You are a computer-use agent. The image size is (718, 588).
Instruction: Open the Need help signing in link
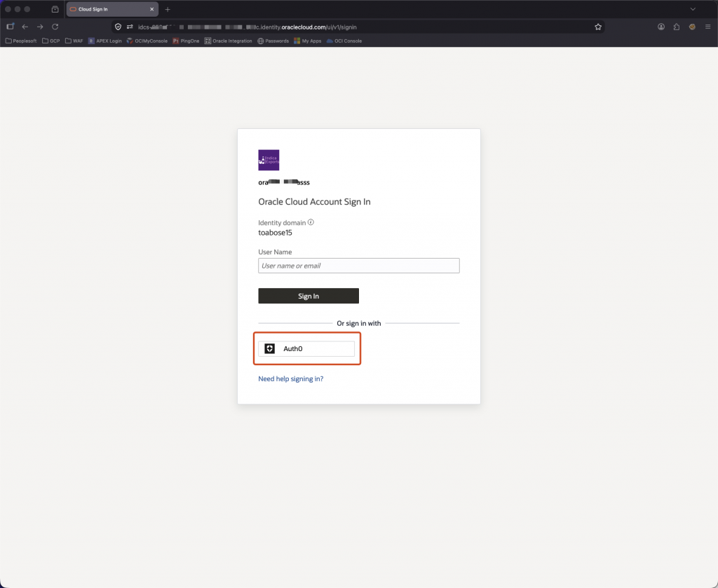click(x=291, y=379)
